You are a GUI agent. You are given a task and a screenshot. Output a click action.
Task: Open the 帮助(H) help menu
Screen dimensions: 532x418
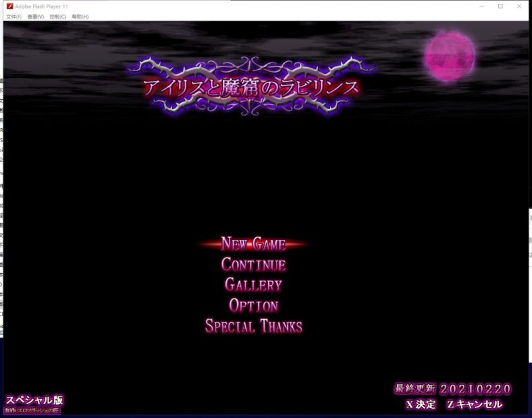(80, 17)
